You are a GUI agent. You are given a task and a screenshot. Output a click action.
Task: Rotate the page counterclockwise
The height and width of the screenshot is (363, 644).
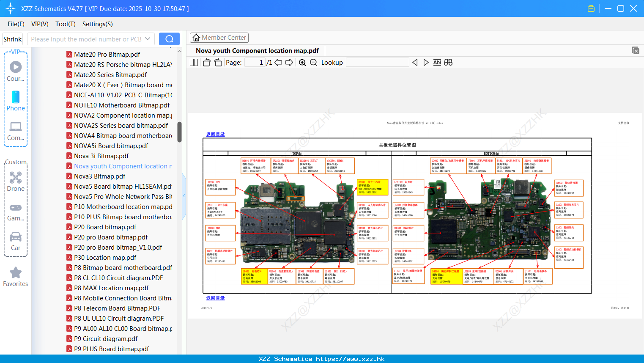[206, 63]
